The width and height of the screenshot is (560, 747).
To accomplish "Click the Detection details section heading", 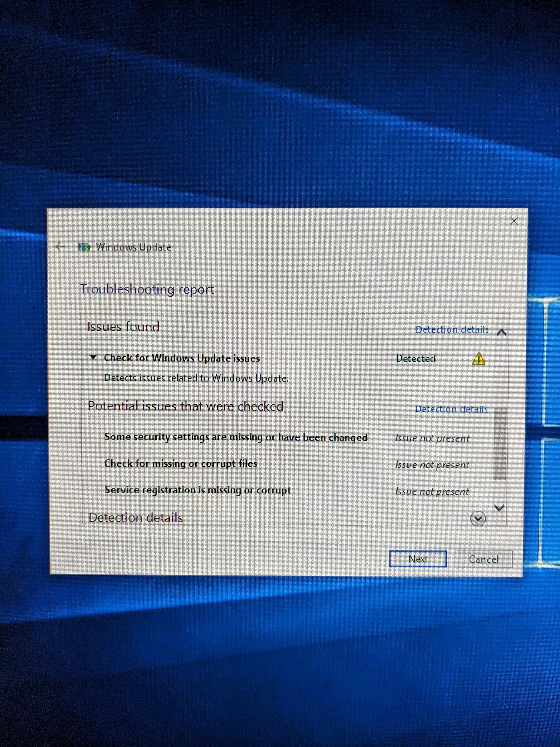I will point(136,518).
